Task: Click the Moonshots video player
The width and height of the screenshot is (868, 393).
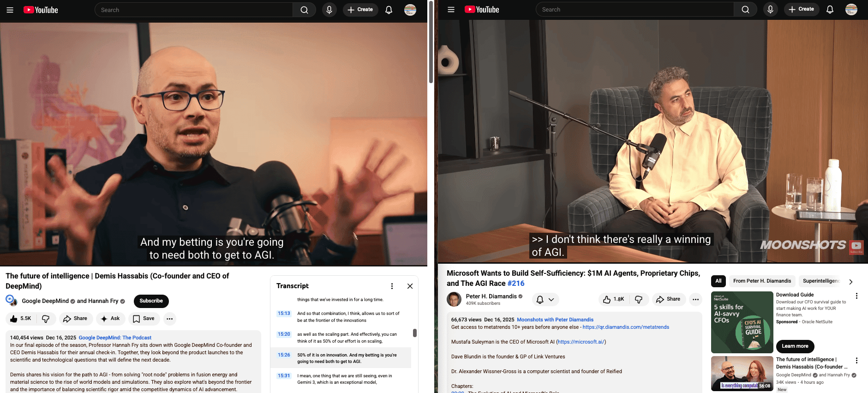Action: tap(653, 141)
